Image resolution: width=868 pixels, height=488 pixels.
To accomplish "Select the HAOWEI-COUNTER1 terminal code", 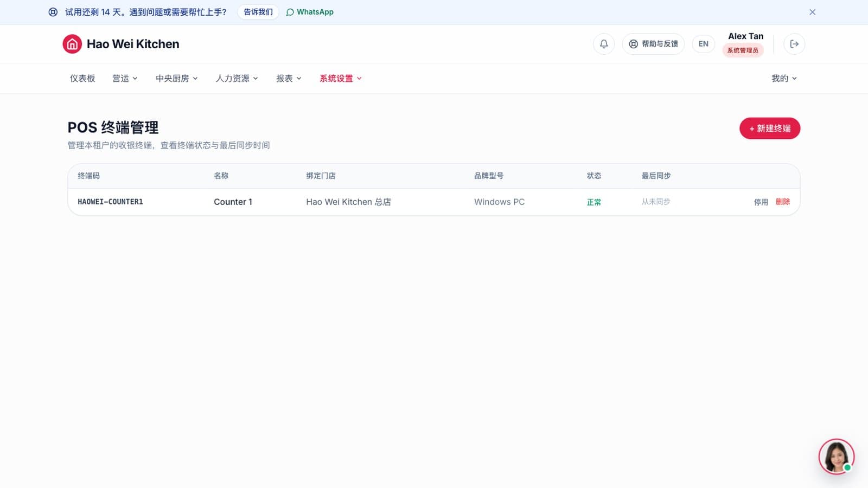I will click(110, 202).
